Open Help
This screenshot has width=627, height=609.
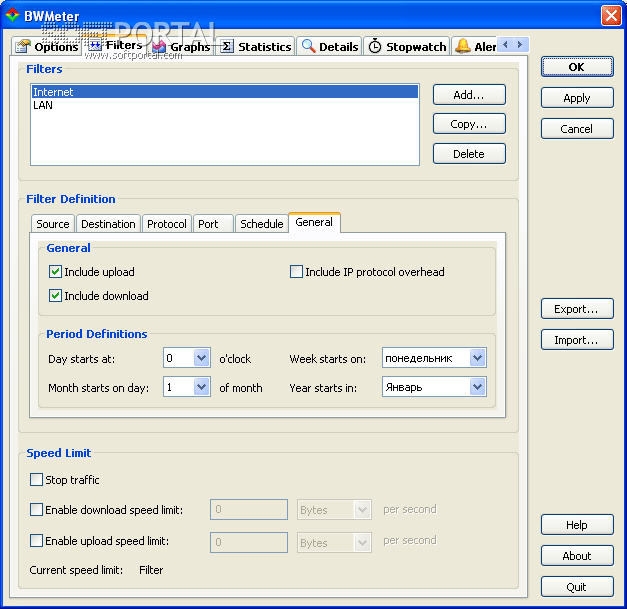pyautogui.click(x=577, y=525)
